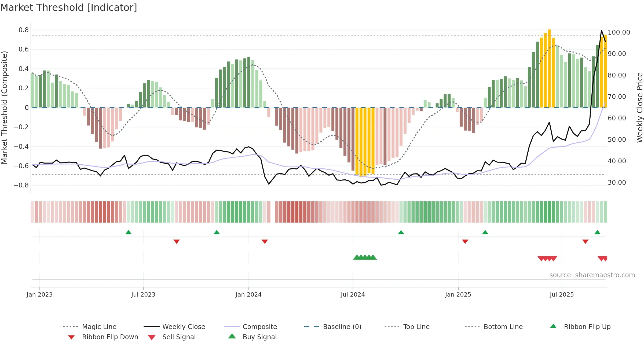Click the Jan 2023 x-axis label
This screenshot has height=362, width=644.
click(40, 294)
